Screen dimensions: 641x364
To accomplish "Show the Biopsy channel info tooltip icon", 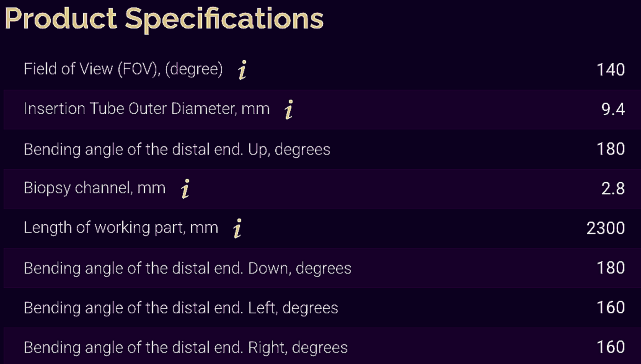I will point(185,188).
